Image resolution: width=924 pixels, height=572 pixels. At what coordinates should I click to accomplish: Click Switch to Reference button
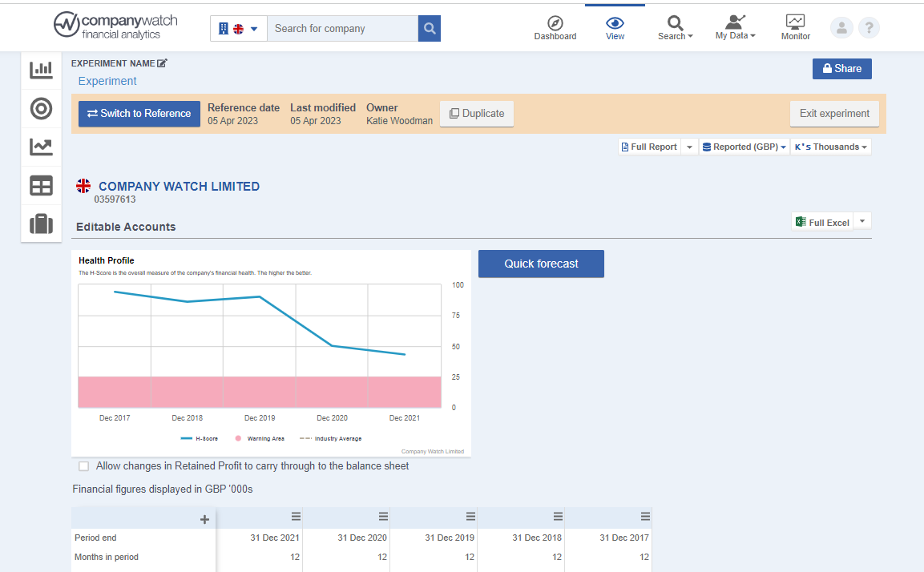click(139, 114)
